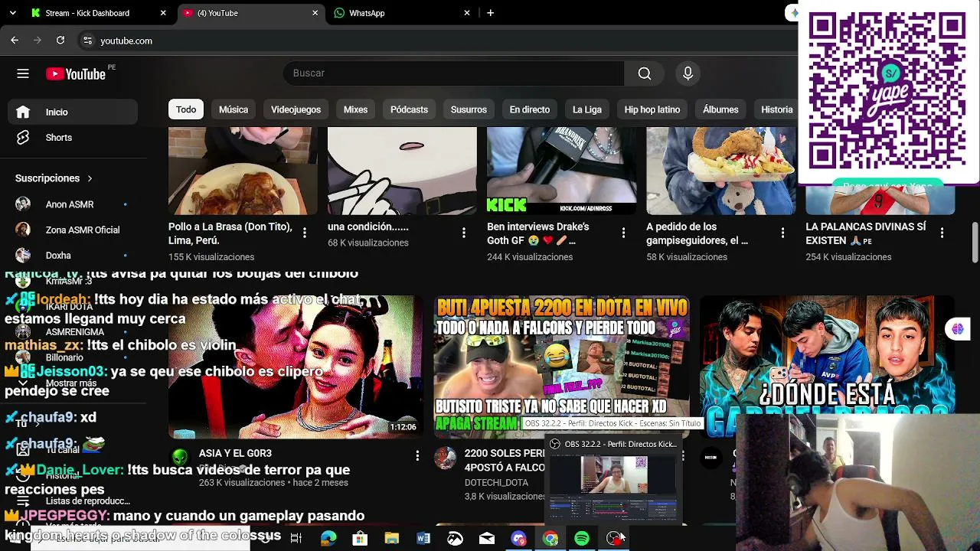Image resolution: width=980 pixels, height=551 pixels.
Task: Open options for Pollo a La Brasa video
Action: 305,233
